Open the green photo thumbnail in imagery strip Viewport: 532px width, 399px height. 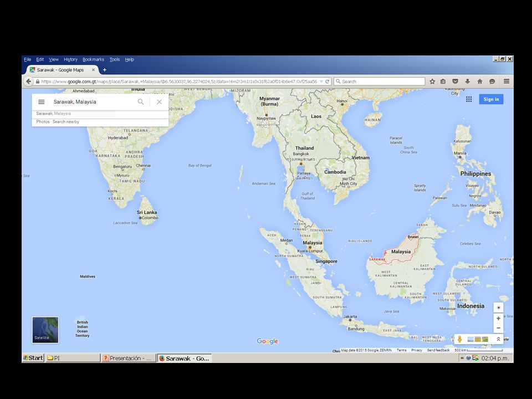(x=485, y=339)
